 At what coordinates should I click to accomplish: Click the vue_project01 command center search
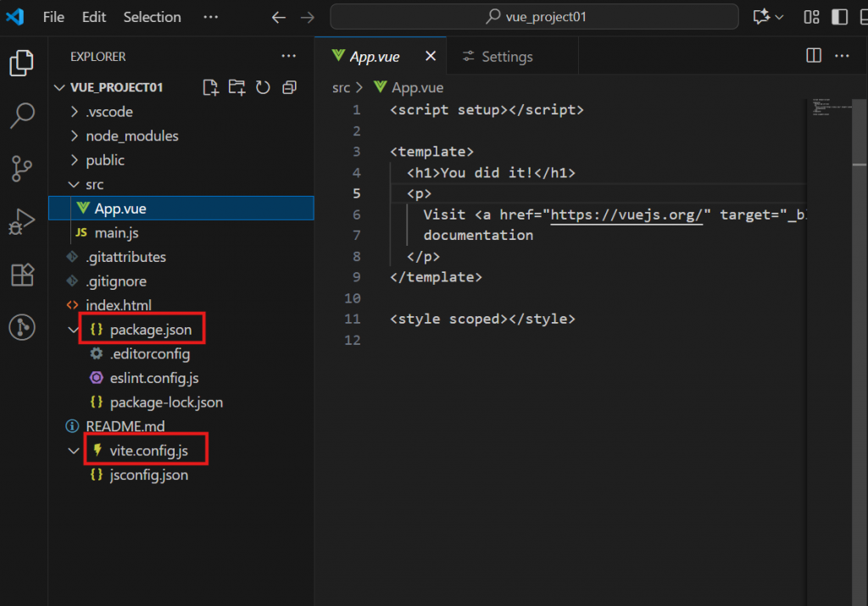coord(534,17)
